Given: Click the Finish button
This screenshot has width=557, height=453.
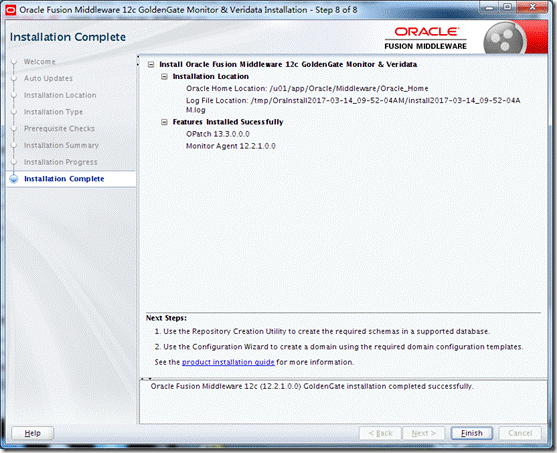Looking at the screenshot, I should [471, 433].
